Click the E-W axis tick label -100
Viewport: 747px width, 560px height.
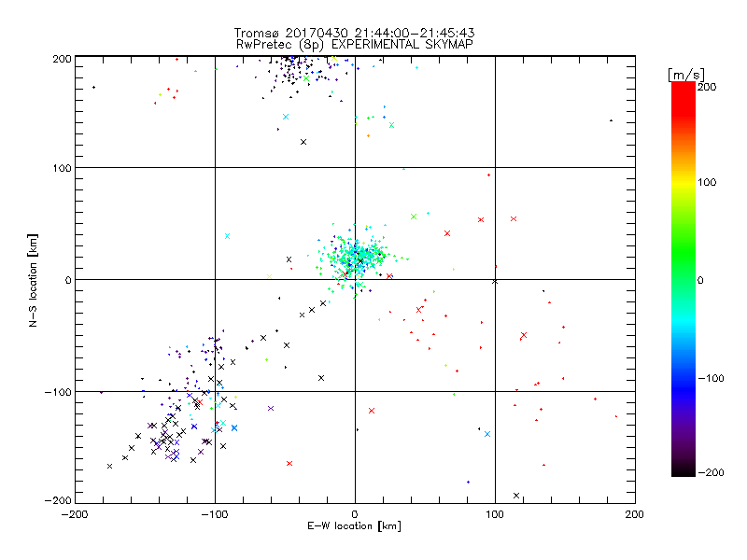pyautogui.click(x=215, y=514)
